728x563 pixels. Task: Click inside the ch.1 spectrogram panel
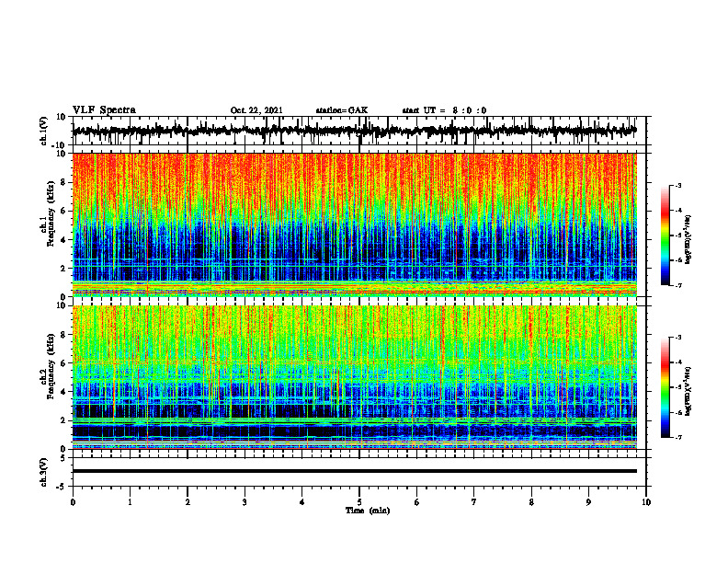pyautogui.click(x=354, y=224)
